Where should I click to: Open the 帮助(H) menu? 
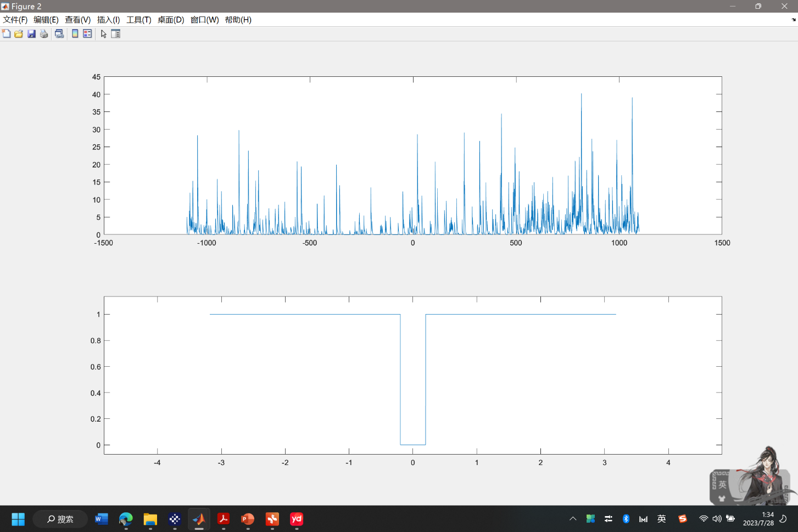(238, 20)
